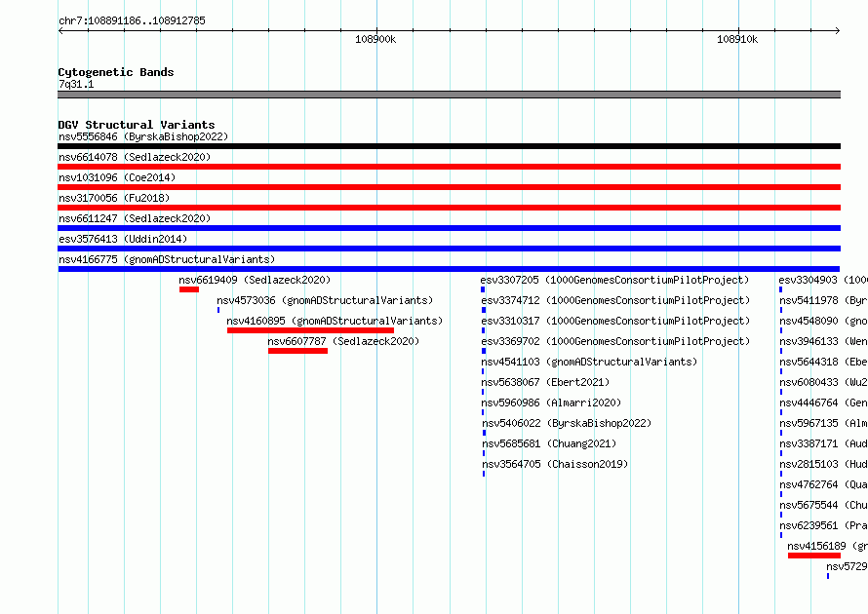This screenshot has width=868, height=614.
Task: Open nsv4573036 (gnomADStructuralVariants) label
Action: click(325, 300)
